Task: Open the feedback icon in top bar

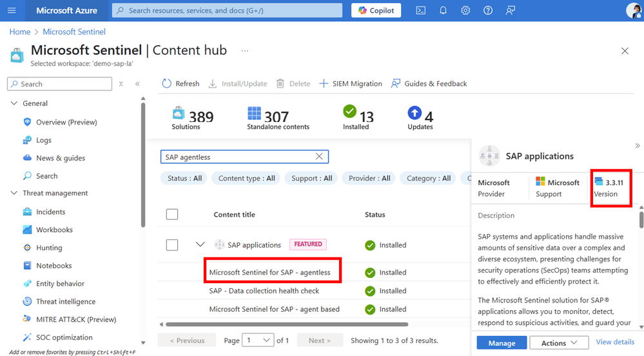Action: coord(510,10)
